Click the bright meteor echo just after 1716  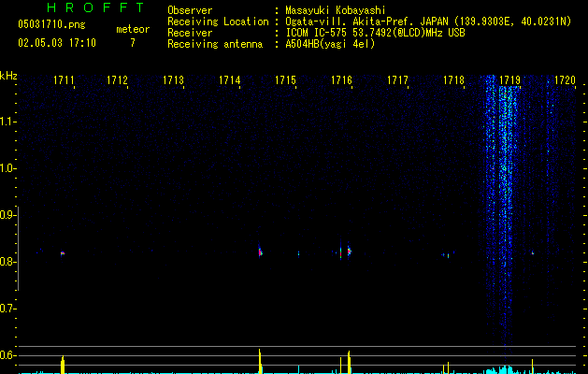coord(349,251)
